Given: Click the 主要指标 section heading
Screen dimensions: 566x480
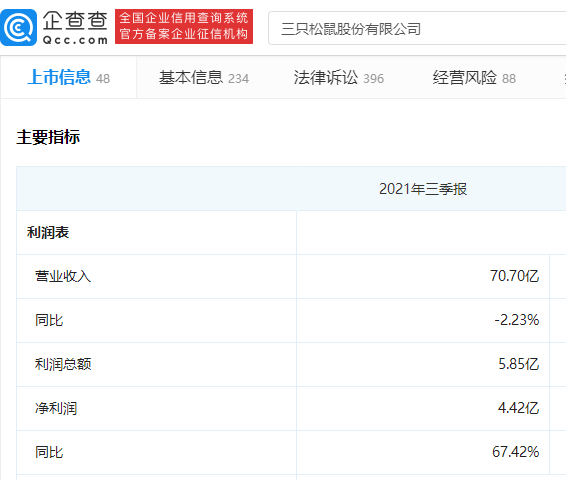Looking at the screenshot, I should click(x=48, y=137).
